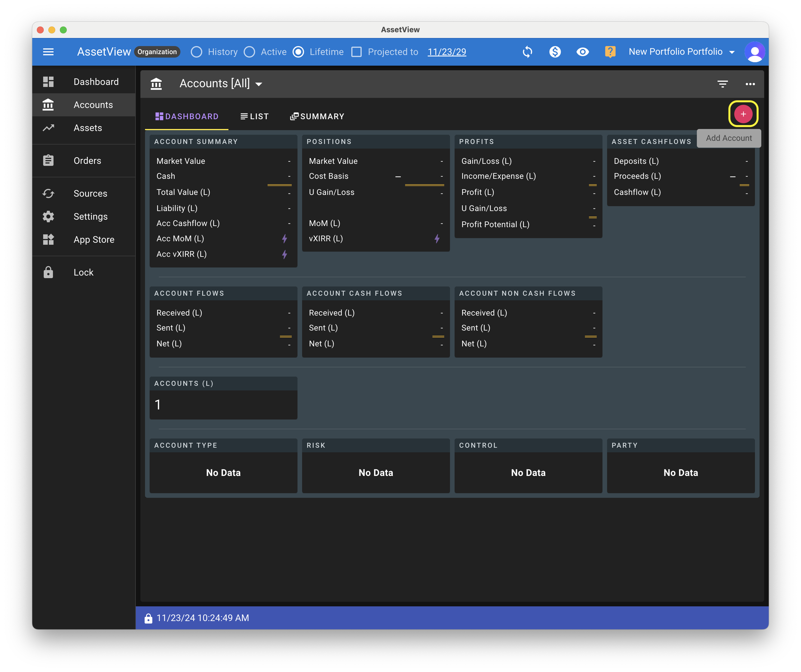Click the 11/23/29 projected date link
This screenshot has width=801, height=672.
(x=447, y=52)
